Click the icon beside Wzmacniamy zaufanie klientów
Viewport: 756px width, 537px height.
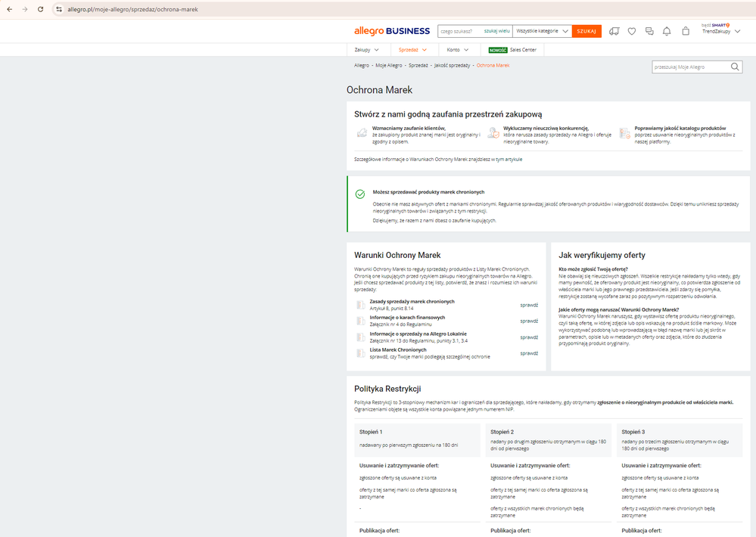pyautogui.click(x=362, y=132)
